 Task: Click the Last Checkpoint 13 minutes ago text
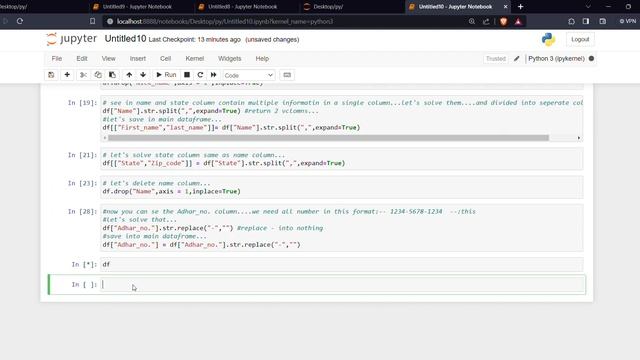195,40
